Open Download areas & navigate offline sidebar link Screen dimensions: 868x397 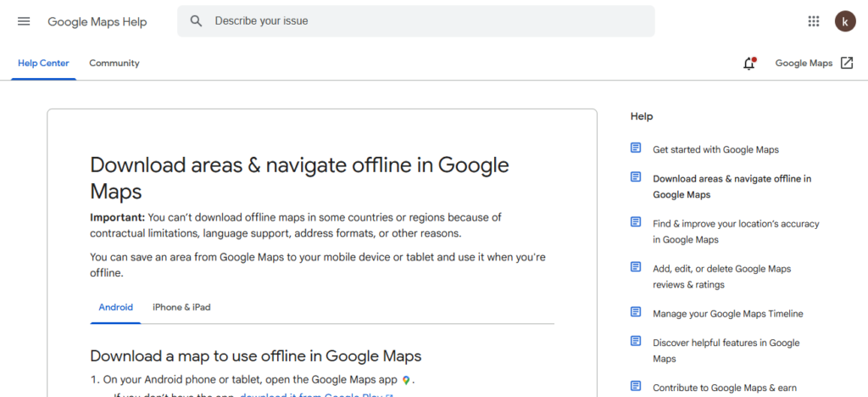(x=732, y=187)
